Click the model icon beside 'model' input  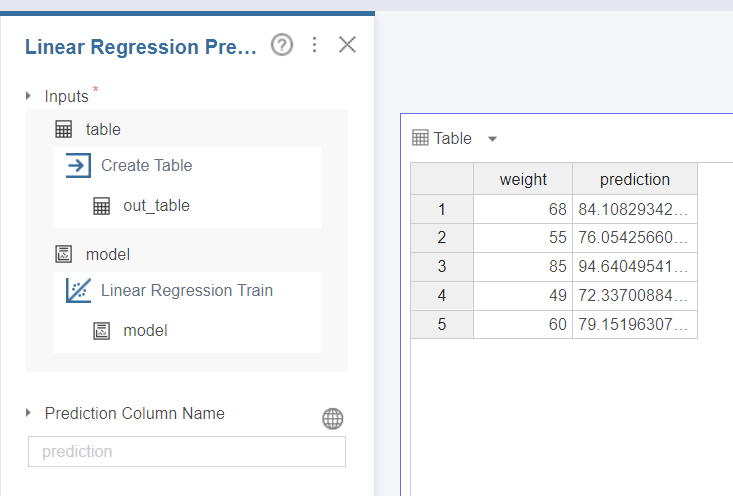(x=63, y=255)
